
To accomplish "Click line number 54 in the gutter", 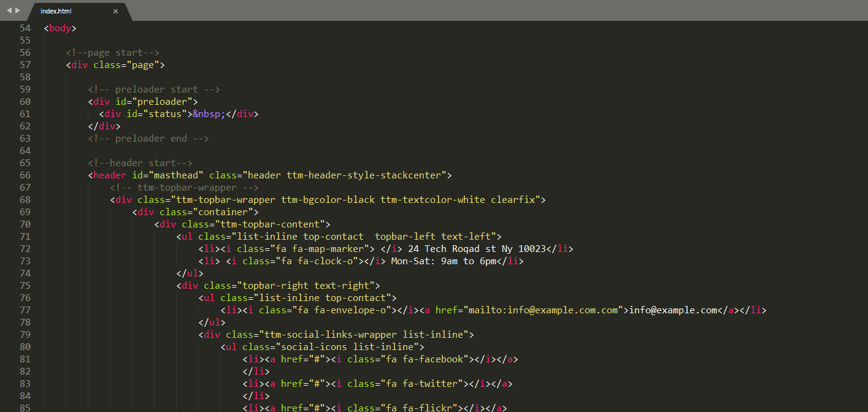I will pyautogui.click(x=25, y=28).
